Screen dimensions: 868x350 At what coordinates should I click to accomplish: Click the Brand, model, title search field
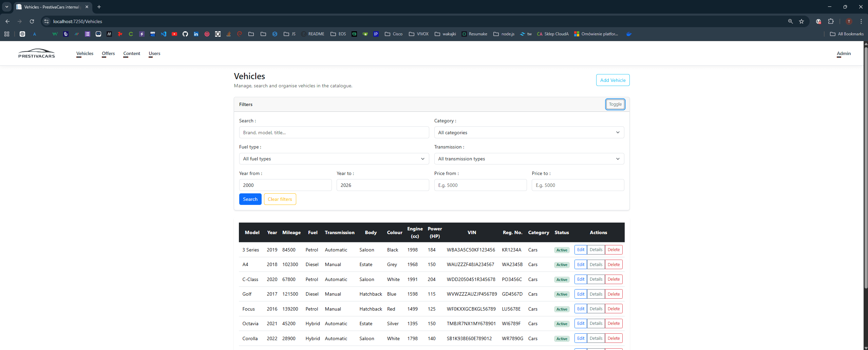(334, 133)
